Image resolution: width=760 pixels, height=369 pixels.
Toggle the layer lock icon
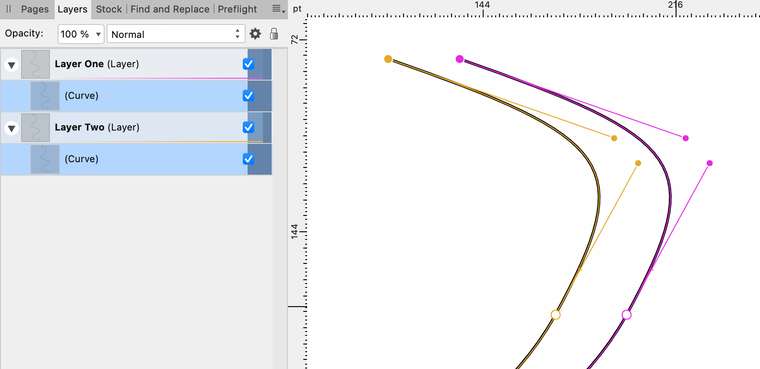click(x=274, y=34)
